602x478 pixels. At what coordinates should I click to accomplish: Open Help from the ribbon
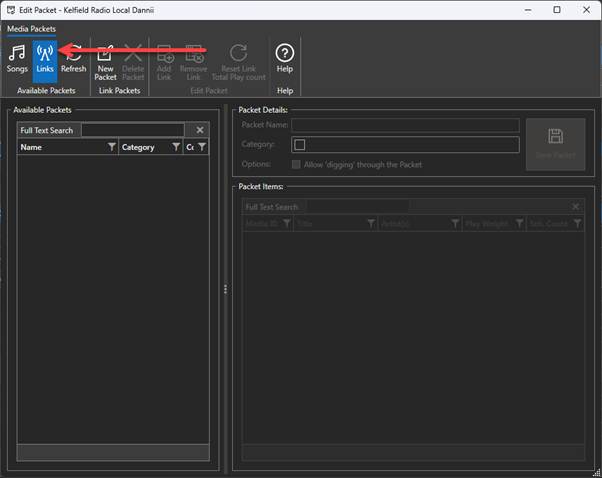[x=284, y=59]
